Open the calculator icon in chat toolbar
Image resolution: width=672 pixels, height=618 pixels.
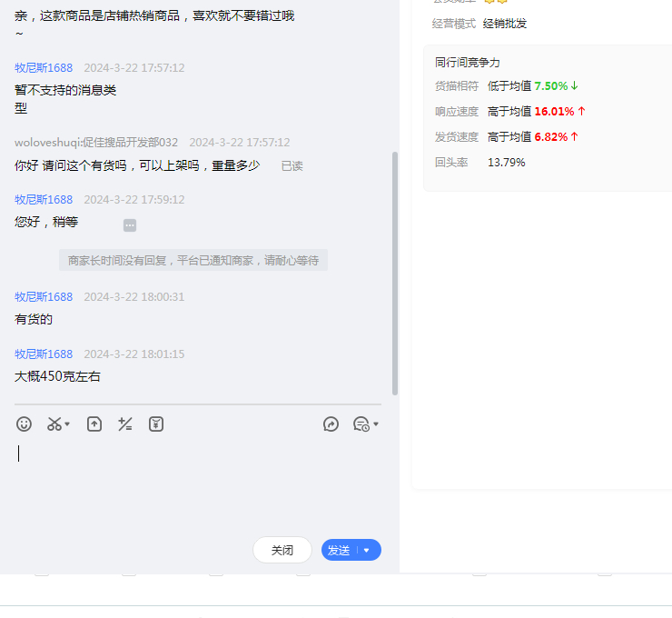click(x=125, y=424)
